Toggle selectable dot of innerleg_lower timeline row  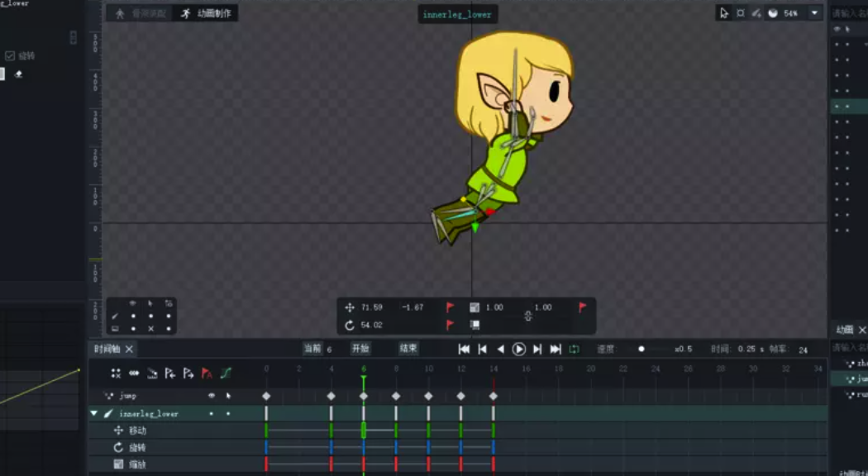[228, 413]
